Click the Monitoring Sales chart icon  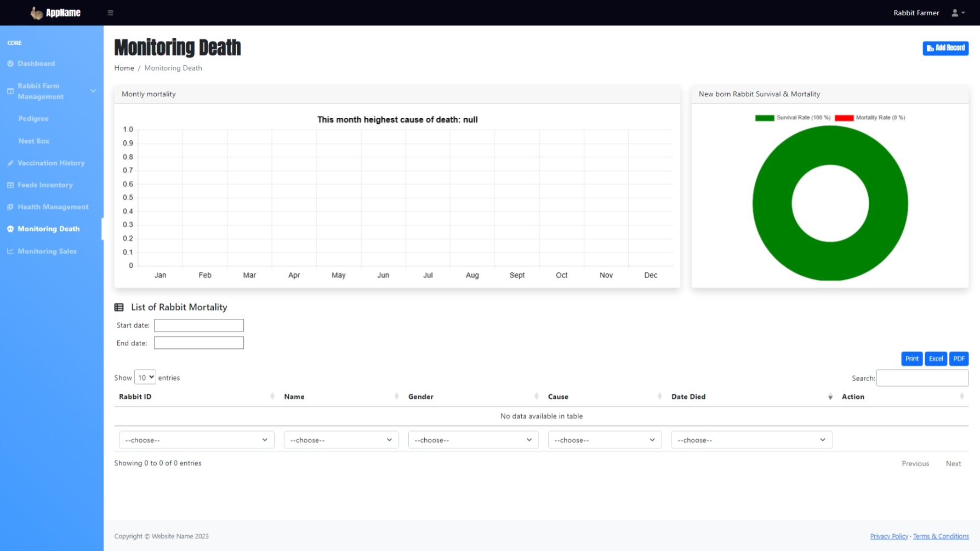(10, 251)
